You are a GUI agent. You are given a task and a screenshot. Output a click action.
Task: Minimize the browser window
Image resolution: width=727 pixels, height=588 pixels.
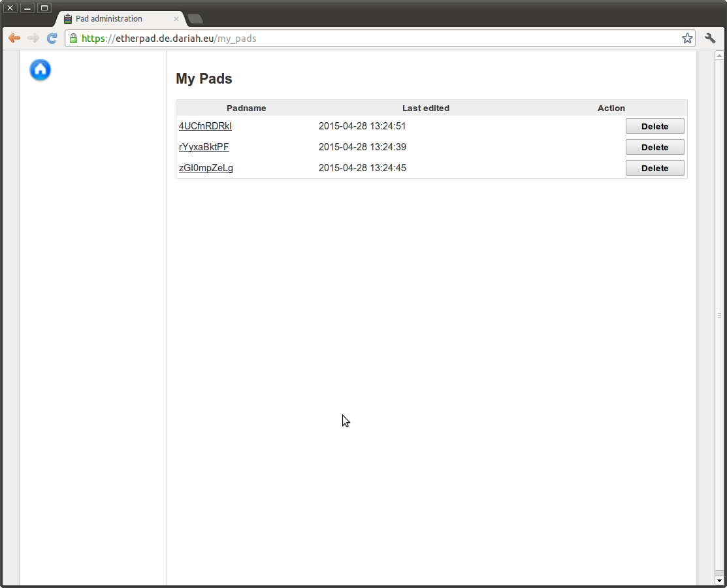tap(27, 8)
